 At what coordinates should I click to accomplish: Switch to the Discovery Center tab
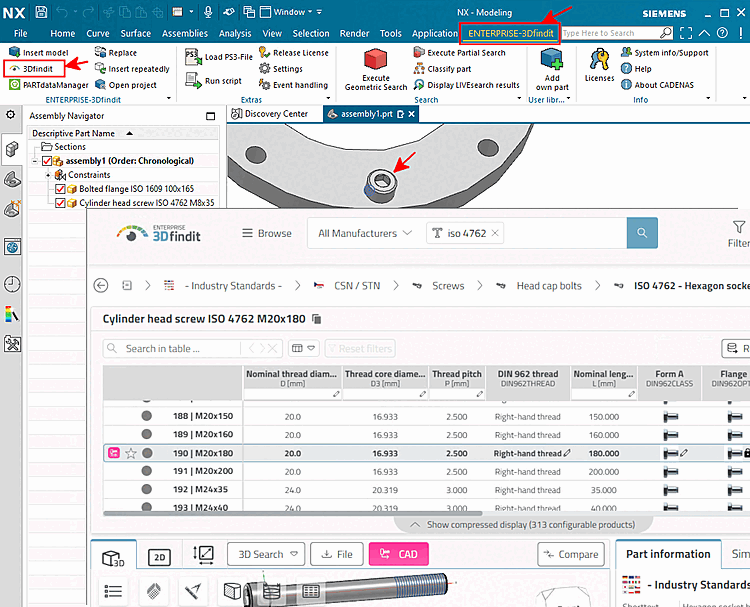(x=270, y=114)
